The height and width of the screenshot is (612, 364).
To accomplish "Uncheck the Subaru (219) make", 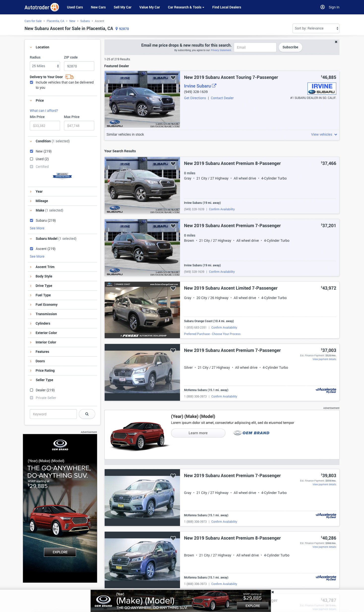I will click(31, 220).
